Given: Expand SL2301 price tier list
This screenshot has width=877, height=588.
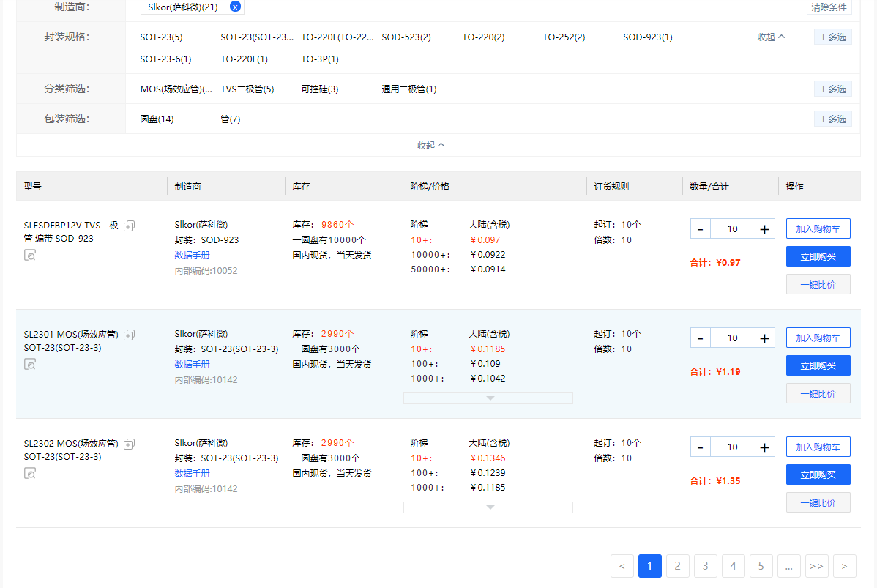Looking at the screenshot, I should pyautogui.click(x=488, y=398).
